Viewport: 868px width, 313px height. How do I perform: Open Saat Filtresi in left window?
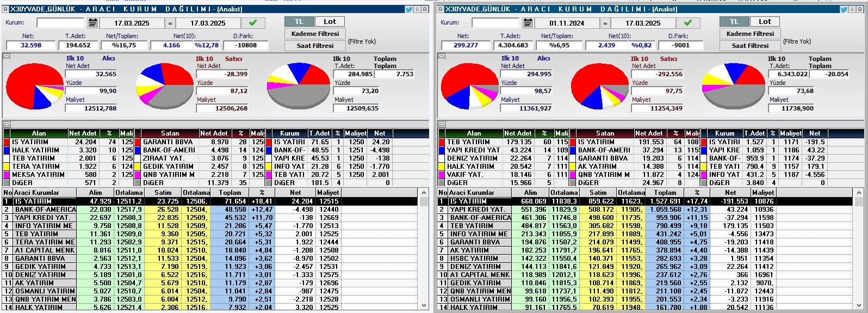point(315,46)
